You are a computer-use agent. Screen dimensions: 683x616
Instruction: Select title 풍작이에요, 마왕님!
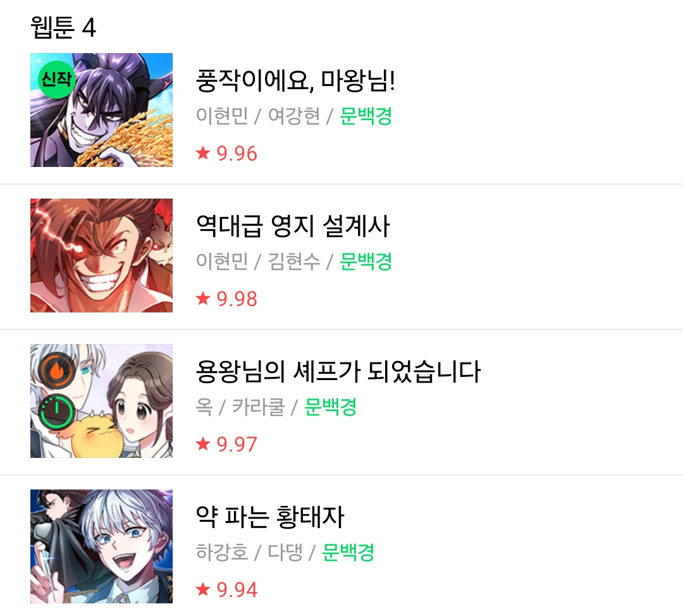pyautogui.click(x=295, y=80)
